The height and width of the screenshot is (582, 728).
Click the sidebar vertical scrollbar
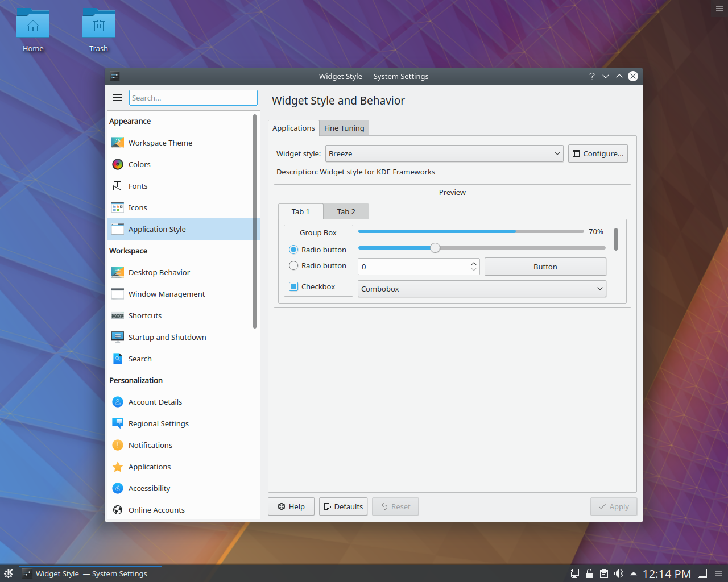255,222
